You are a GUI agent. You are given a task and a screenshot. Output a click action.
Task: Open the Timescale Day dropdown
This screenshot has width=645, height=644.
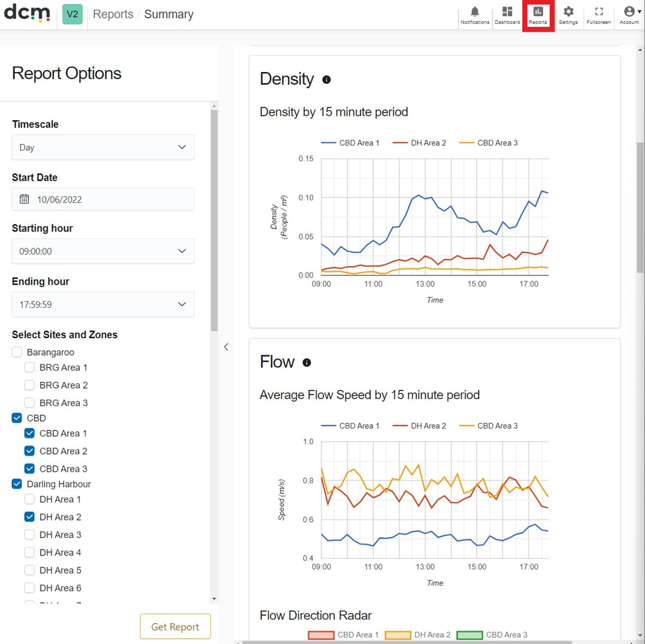click(103, 147)
